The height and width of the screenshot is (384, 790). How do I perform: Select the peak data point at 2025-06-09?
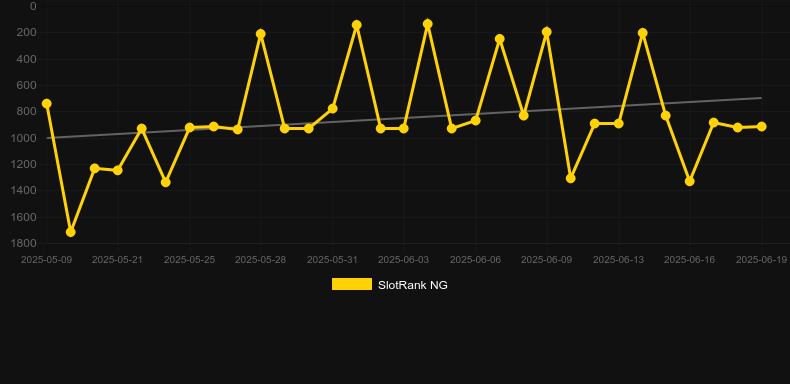coord(547,32)
